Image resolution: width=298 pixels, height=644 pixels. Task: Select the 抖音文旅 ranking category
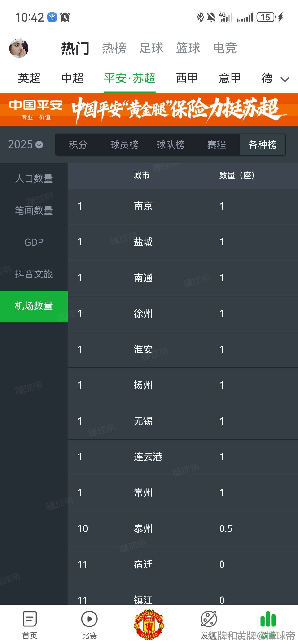pyautogui.click(x=34, y=274)
